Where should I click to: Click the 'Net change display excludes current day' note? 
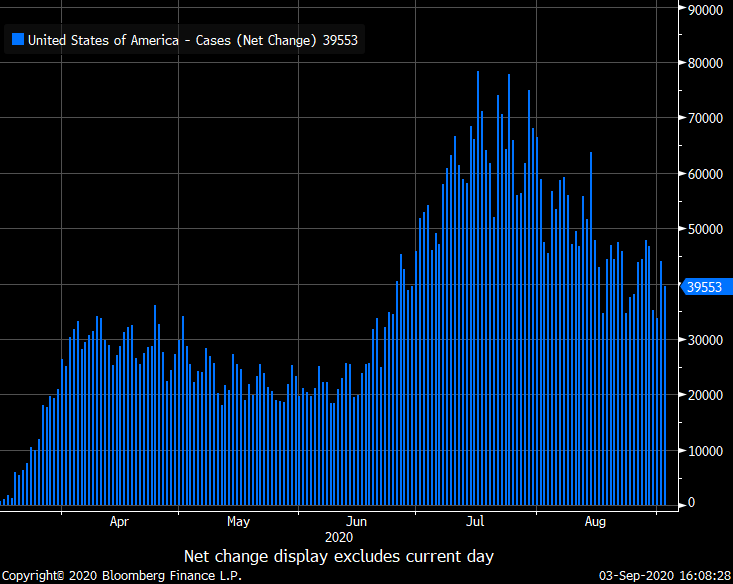tap(338, 556)
